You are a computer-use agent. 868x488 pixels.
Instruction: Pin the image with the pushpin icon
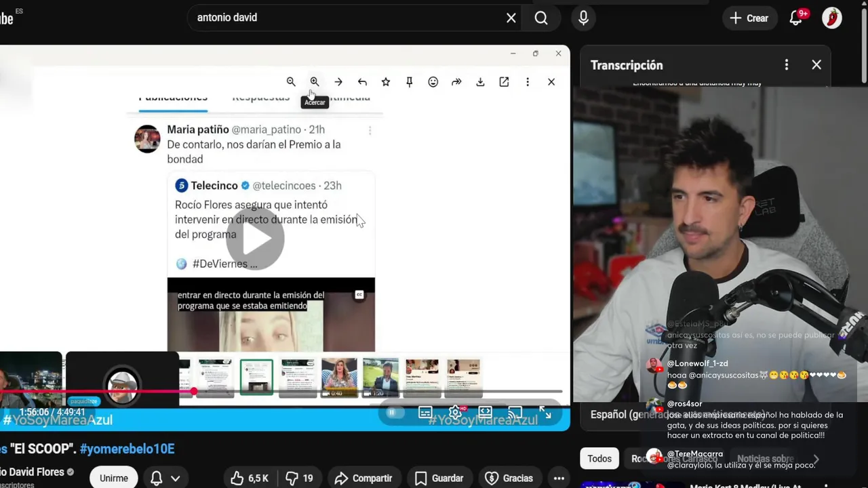[x=410, y=82]
